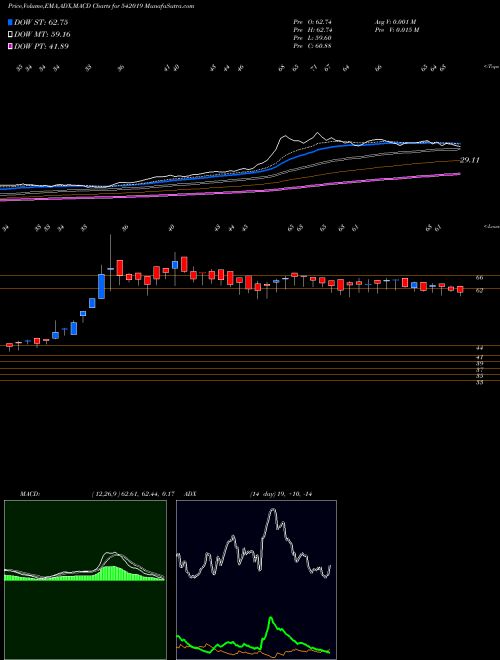Open the dark blue ADX indicator chart panel
500x660 pixels.
pyautogui.click(x=256, y=580)
